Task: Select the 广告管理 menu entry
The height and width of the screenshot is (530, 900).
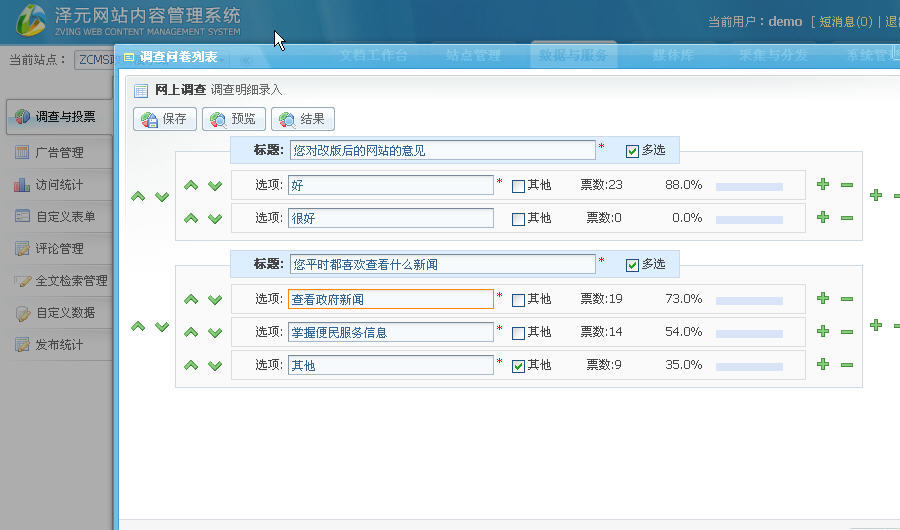Action: point(59,153)
